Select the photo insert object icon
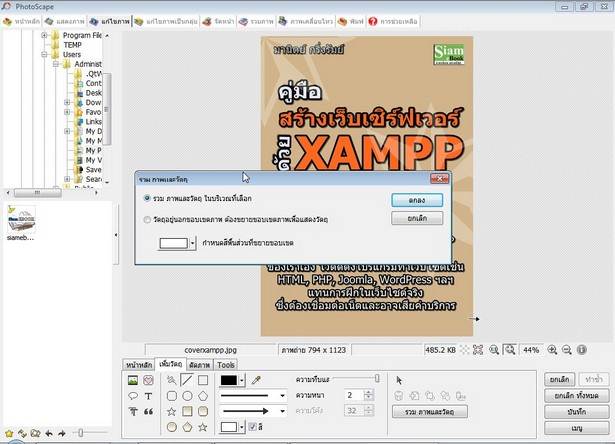Image resolution: width=615 pixels, height=444 pixels. click(x=133, y=380)
